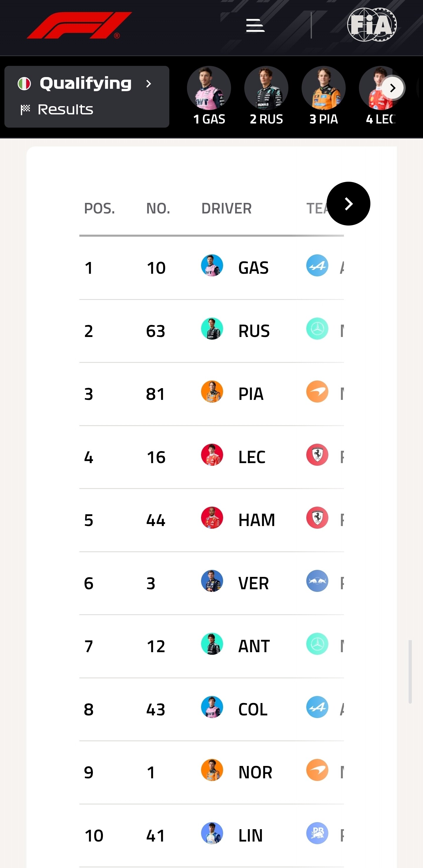Open the hamburger navigation menu
The width and height of the screenshot is (423, 868).
[x=255, y=26]
